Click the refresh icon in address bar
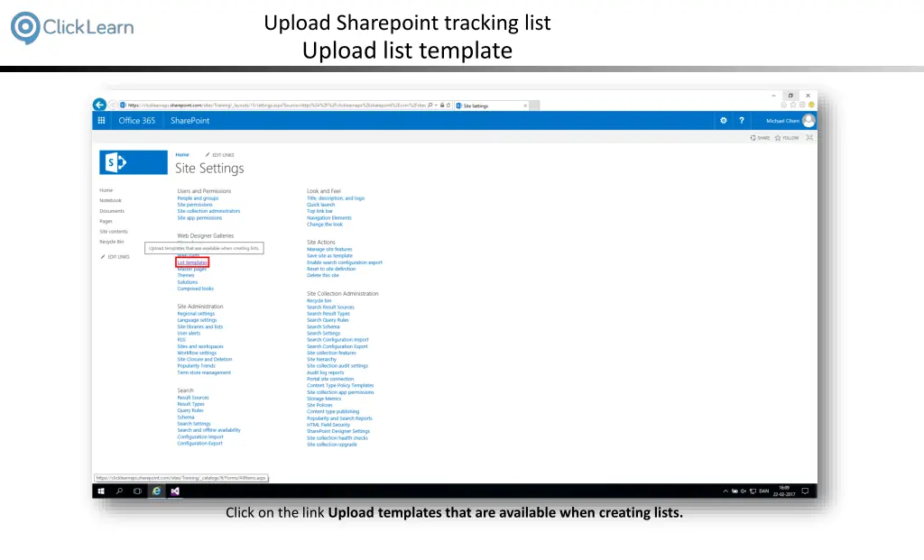924x560 pixels. 448,106
